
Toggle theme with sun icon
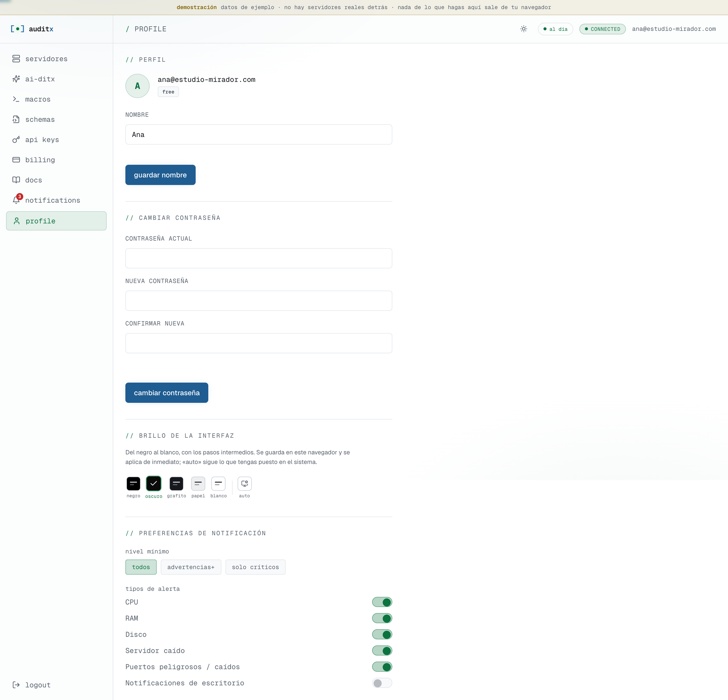click(x=524, y=29)
